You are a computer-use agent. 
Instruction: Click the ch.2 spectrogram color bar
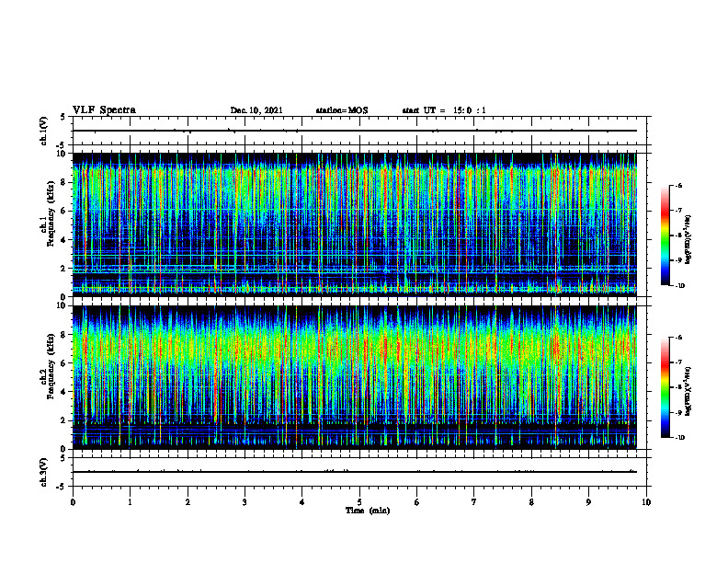(665, 387)
